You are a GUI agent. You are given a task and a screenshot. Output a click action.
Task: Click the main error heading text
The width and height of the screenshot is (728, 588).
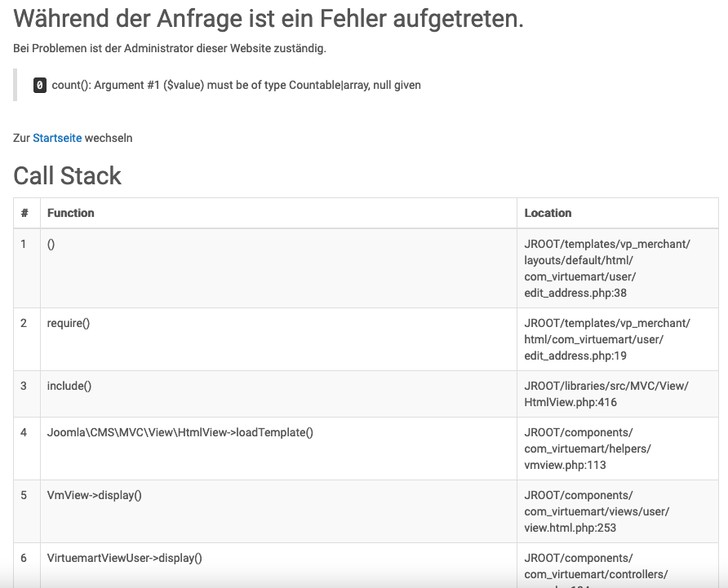(x=269, y=19)
